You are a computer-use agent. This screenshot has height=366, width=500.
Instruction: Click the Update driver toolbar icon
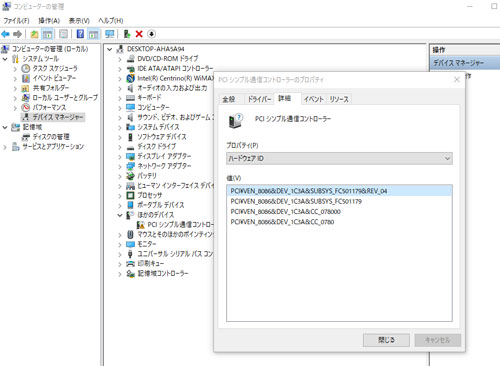click(127, 34)
